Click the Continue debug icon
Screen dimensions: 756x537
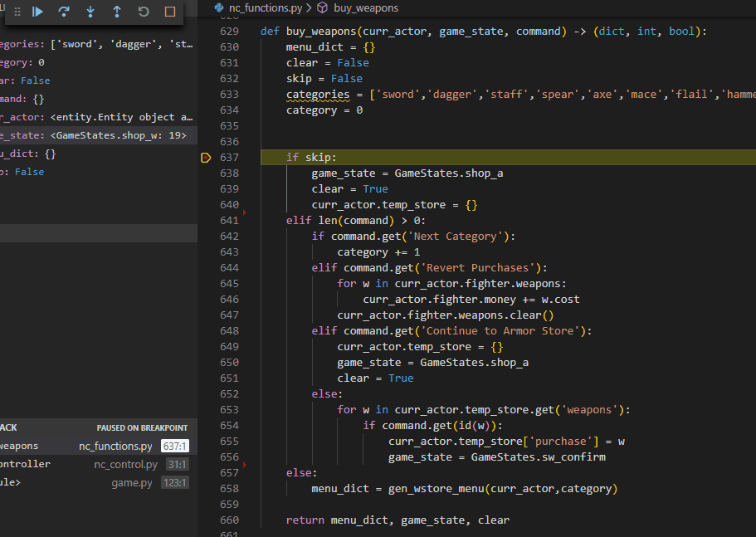pyautogui.click(x=37, y=12)
